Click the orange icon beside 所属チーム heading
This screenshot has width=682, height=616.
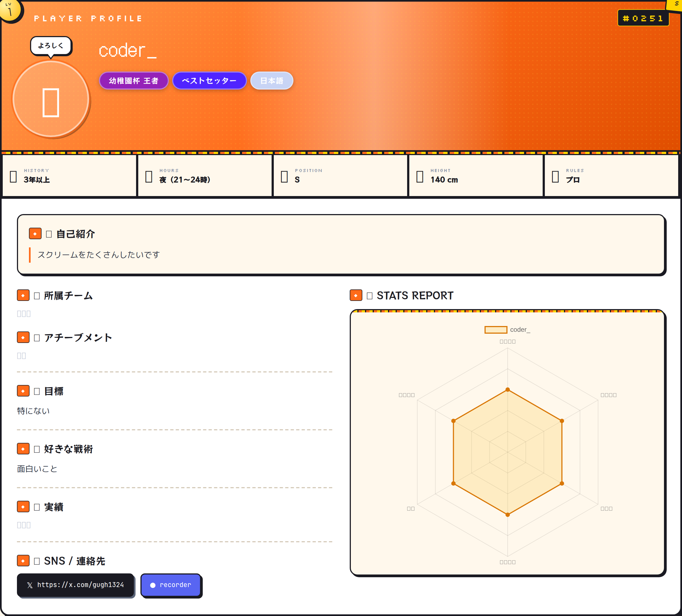(x=23, y=295)
